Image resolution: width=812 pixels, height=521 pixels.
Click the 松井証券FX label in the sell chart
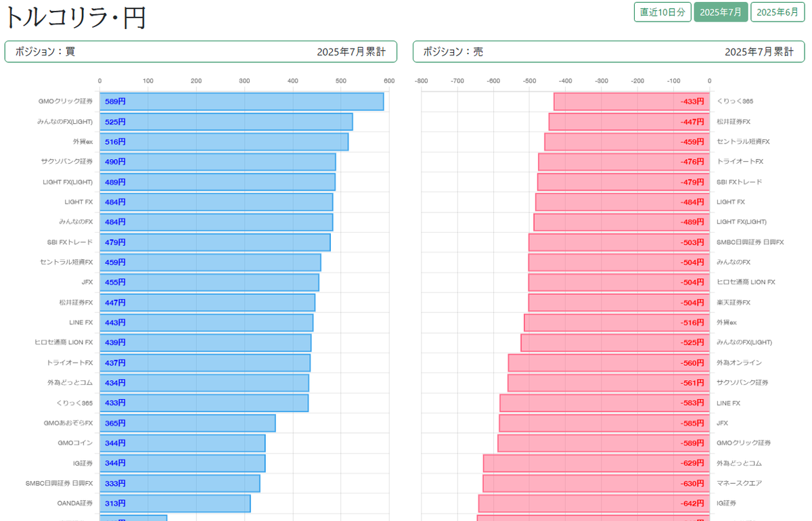(734, 122)
